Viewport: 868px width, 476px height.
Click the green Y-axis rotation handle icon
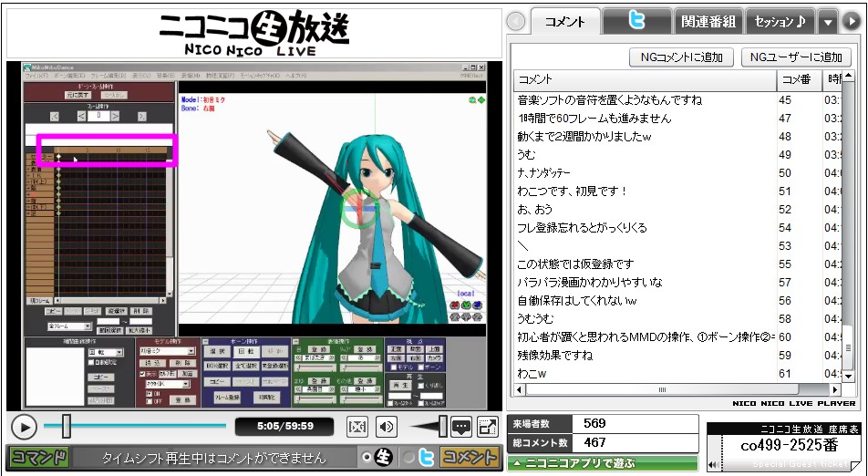tap(466, 305)
